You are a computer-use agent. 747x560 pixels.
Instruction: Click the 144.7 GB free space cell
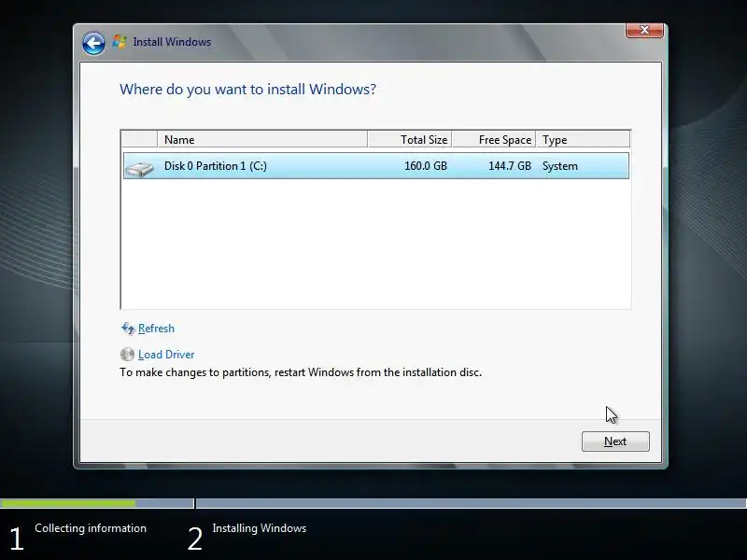click(509, 166)
